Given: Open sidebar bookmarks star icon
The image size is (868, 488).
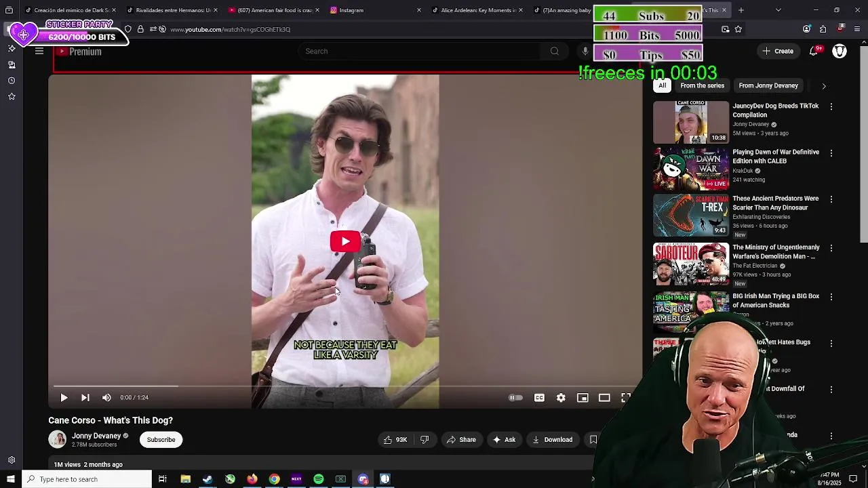Looking at the screenshot, I should coord(12,97).
